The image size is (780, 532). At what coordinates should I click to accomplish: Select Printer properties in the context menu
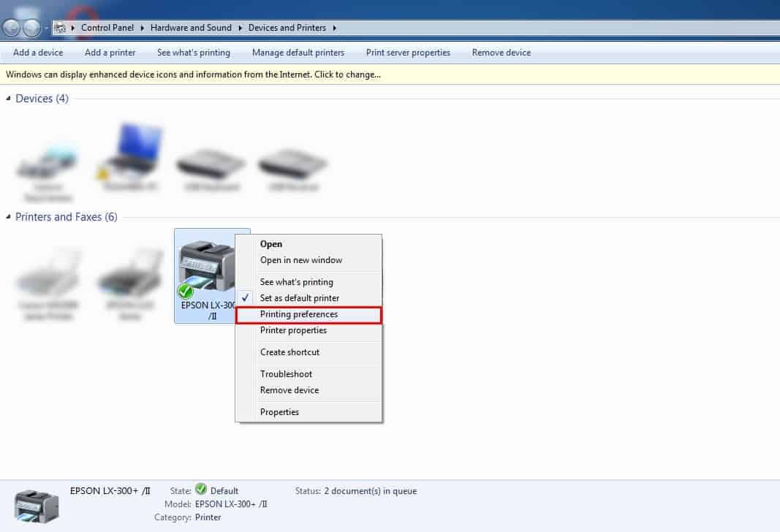[x=293, y=330]
